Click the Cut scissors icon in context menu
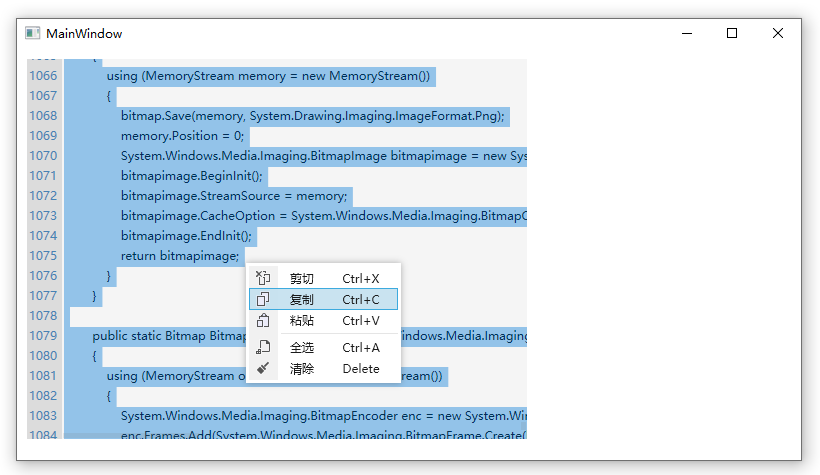820x475 pixels. coord(263,278)
